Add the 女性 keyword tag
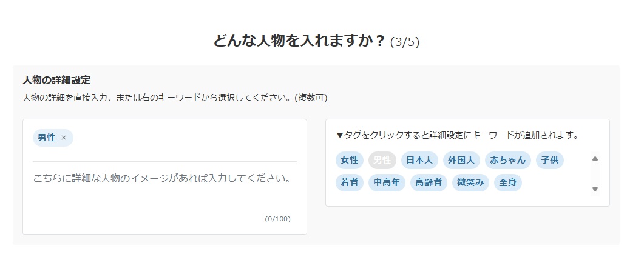Screen dimensions: 644x266 pyautogui.click(x=350, y=160)
